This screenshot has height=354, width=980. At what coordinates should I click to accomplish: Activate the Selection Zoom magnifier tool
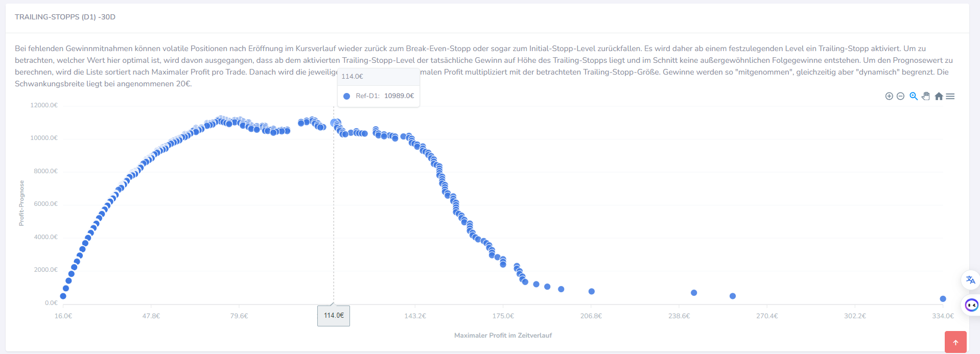pos(914,96)
